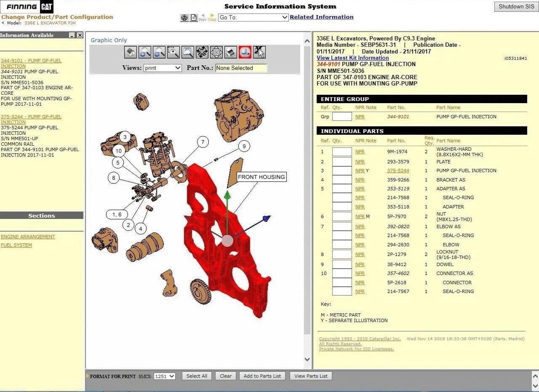The height and width of the screenshot is (392, 539).
Task: Click the Select All button
Action: point(197,376)
